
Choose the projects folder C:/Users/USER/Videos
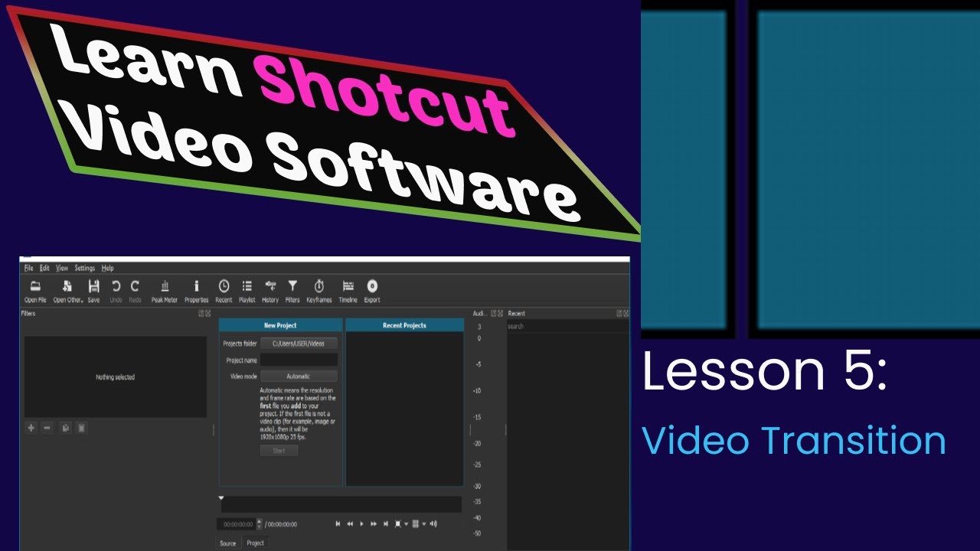(299, 344)
